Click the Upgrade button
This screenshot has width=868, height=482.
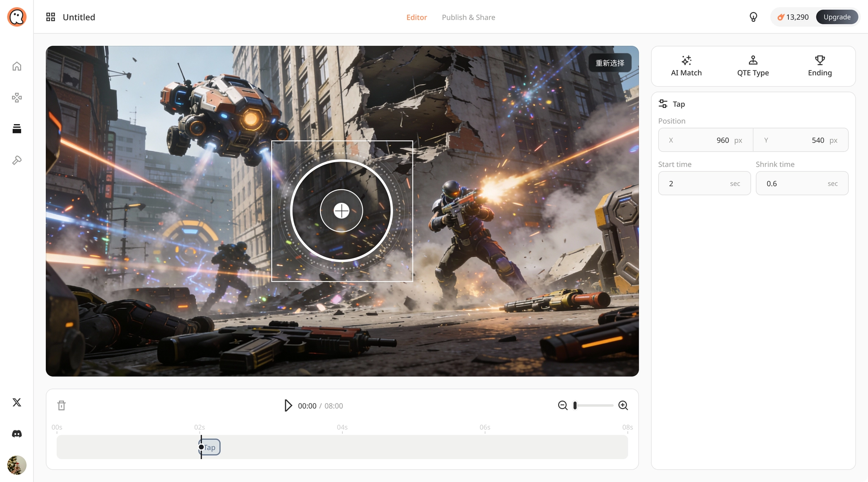pos(837,17)
